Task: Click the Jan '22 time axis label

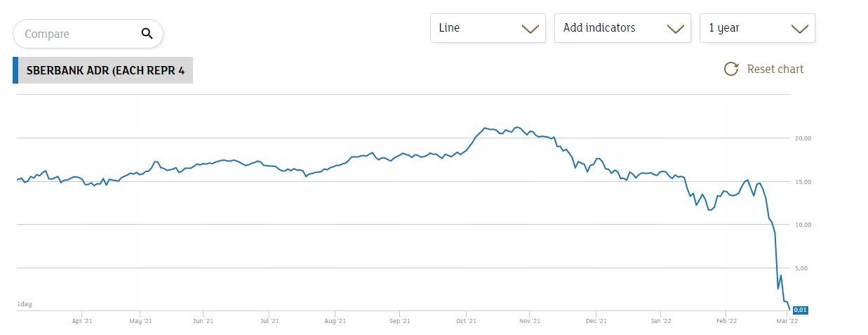Action: 660,321
